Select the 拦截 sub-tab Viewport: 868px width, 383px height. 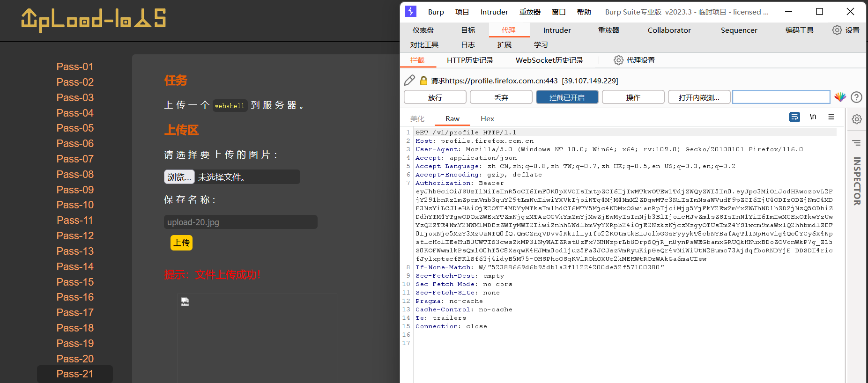tap(417, 60)
